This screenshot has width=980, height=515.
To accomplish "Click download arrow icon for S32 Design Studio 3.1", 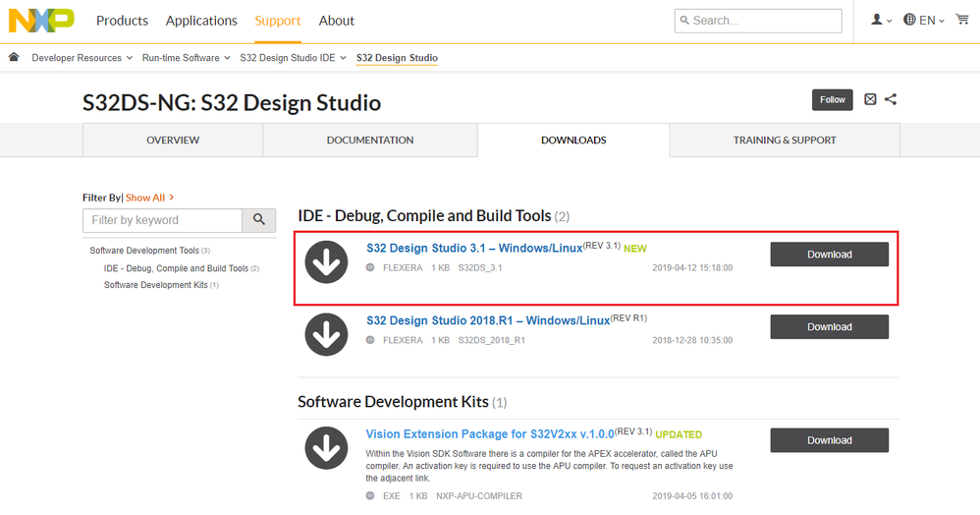I will [x=326, y=262].
